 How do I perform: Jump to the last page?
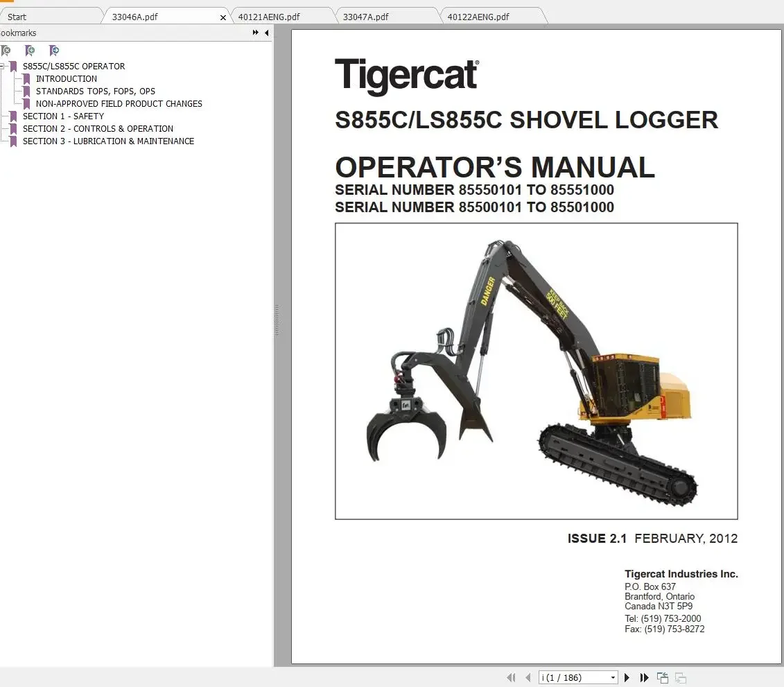(644, 677)
